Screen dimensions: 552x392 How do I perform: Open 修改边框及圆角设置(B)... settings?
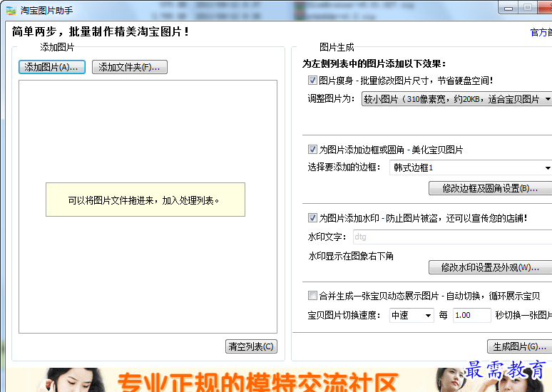tap(490, 188)
